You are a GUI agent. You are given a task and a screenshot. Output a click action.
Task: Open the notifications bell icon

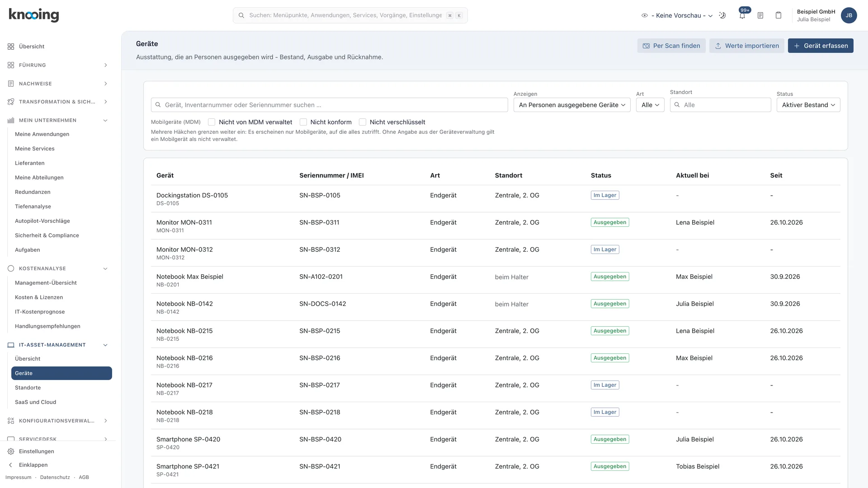(742, 15)
